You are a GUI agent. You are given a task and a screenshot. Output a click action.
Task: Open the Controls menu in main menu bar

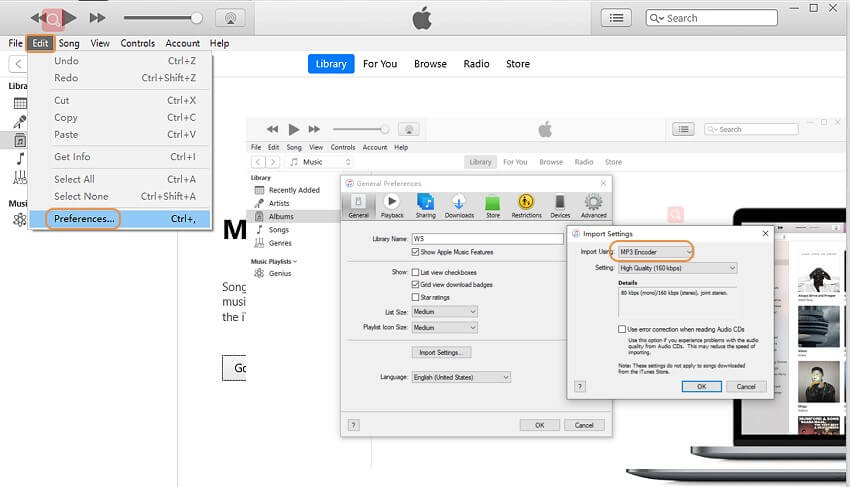(138, 43)
